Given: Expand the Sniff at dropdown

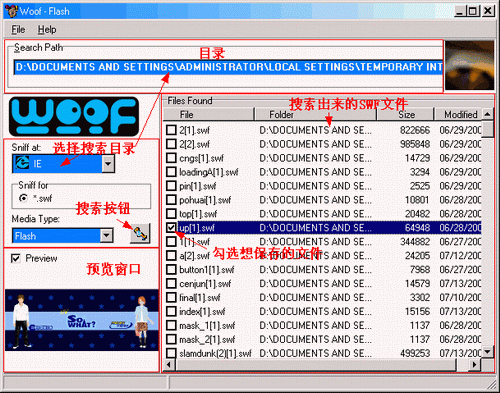Looking at the screenshot, I should [x=108, y=163].
